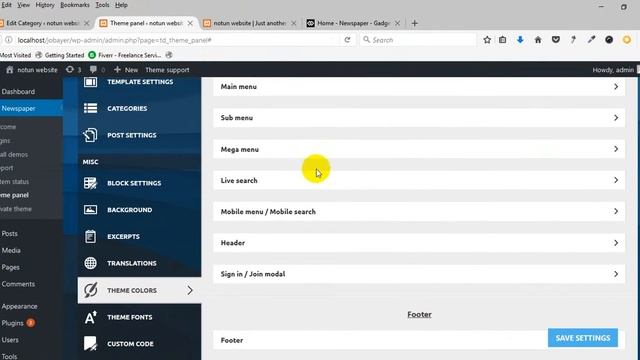
Task: Open the Help menu
Action: pos(121,5)
